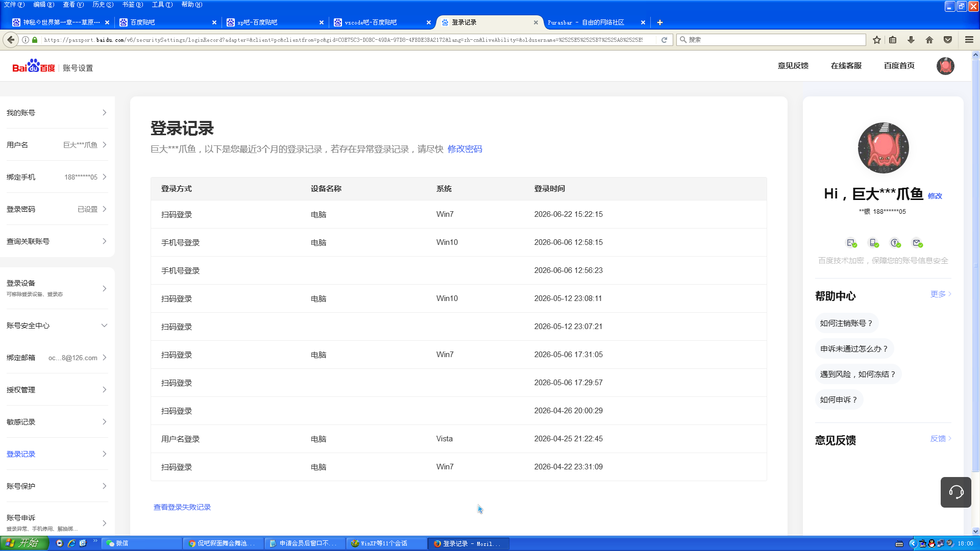Open 登录设备 sidebar entry
The height and width of the screenshot is (551, 980).
coord(57,288)
